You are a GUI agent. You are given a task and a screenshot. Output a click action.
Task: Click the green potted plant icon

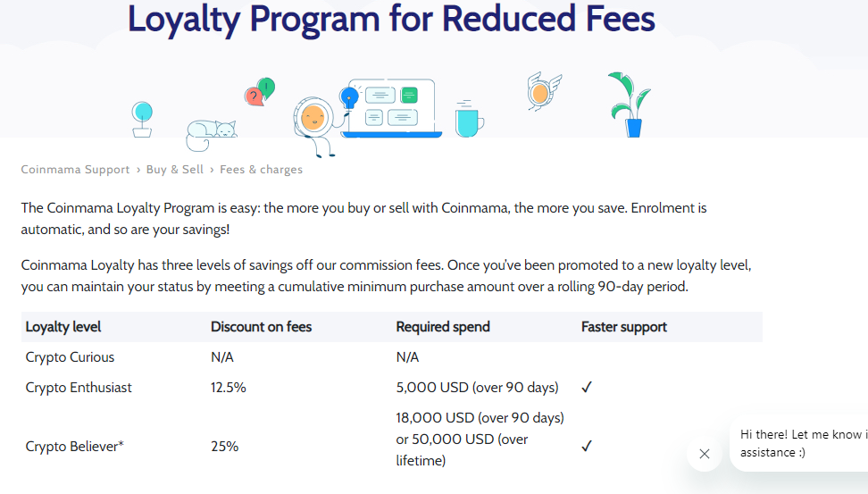[630, 105]
